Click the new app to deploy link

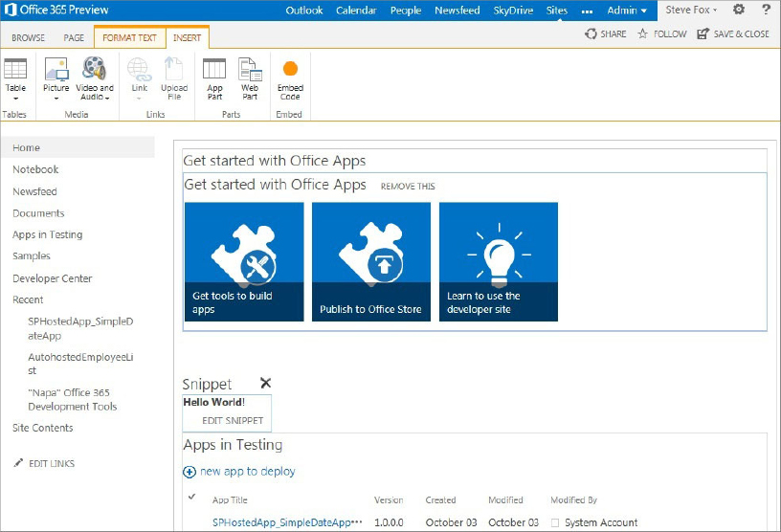tap(248, 471)
